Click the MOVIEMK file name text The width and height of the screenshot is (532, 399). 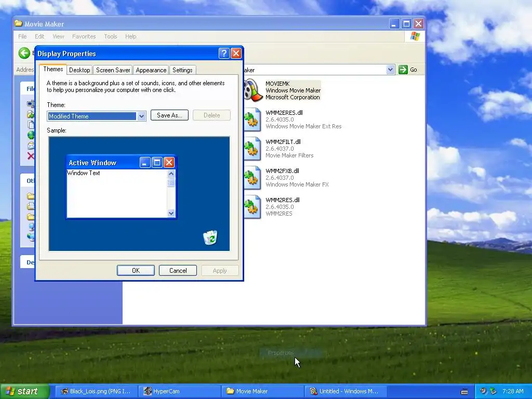(x=277, y=84)
